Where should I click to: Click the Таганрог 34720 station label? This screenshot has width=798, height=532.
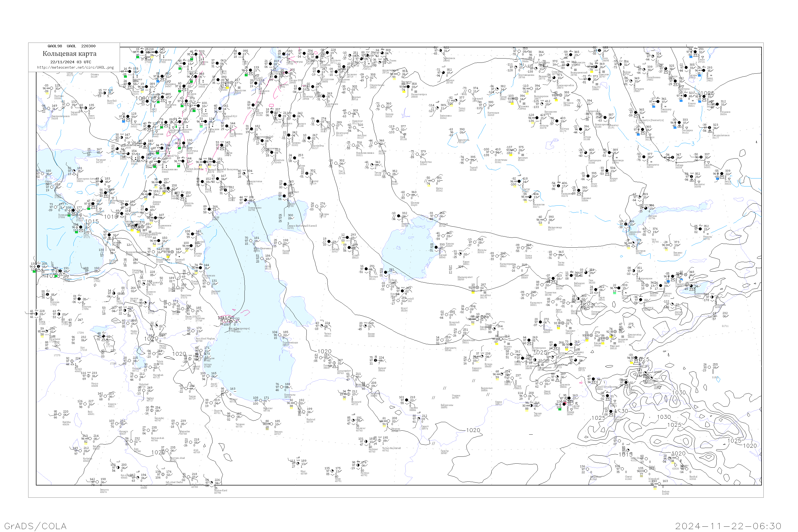coord(101,161)
